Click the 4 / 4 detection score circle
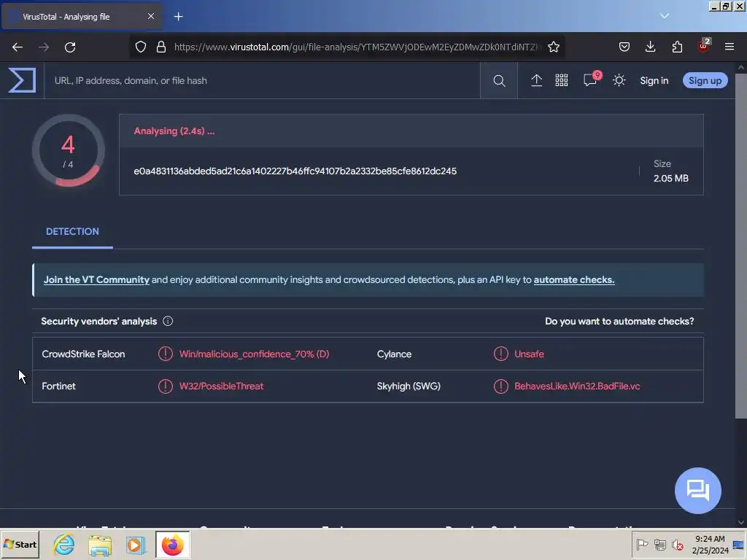This screenshot has width=747, height=560. tap(68, 150)
